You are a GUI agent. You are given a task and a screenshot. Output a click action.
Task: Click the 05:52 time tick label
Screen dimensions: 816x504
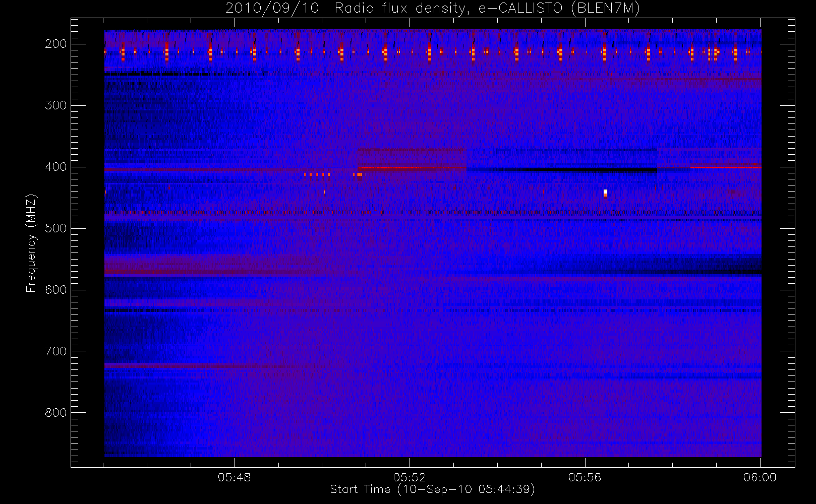[x=410, y=477]
